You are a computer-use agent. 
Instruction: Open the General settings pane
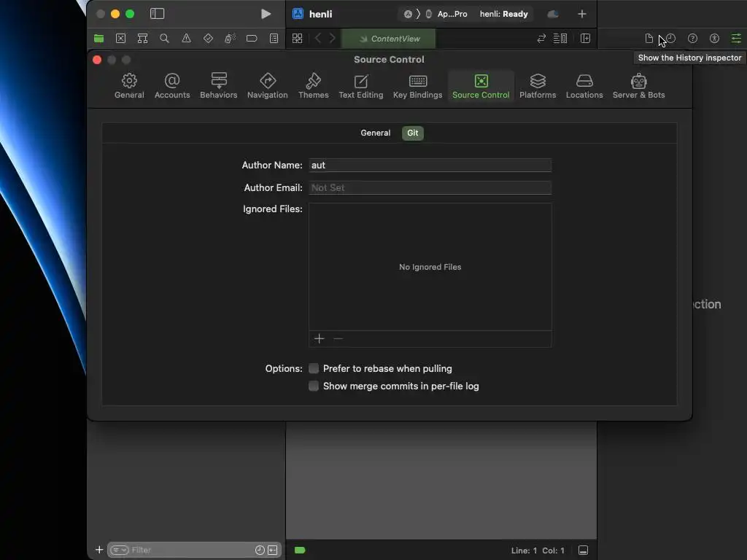[129, 86]
